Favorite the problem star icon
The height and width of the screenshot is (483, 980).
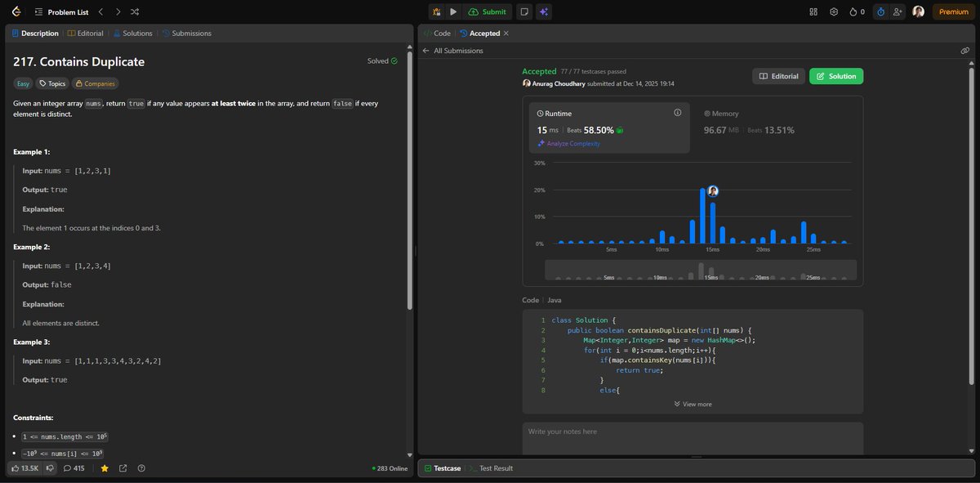click(x=105, y=468)
